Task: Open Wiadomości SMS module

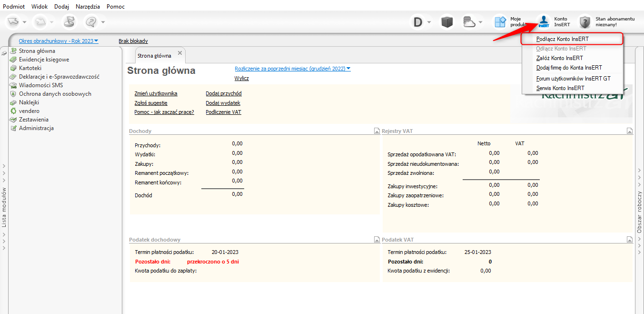Action: 41,85
